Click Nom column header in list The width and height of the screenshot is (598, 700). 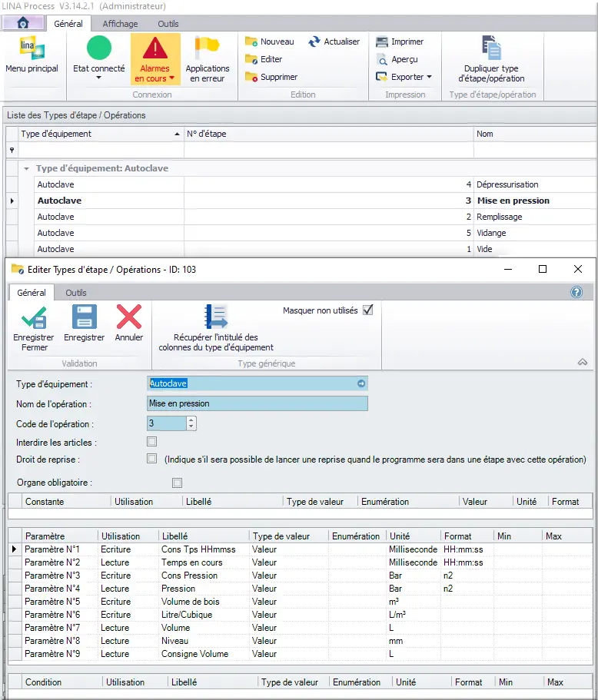535,134
